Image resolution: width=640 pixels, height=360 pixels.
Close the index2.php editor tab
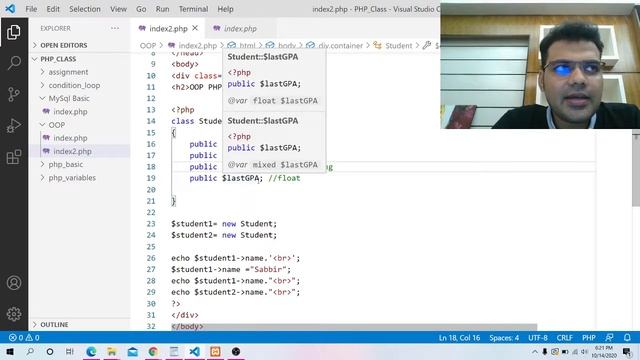(195, 28)
